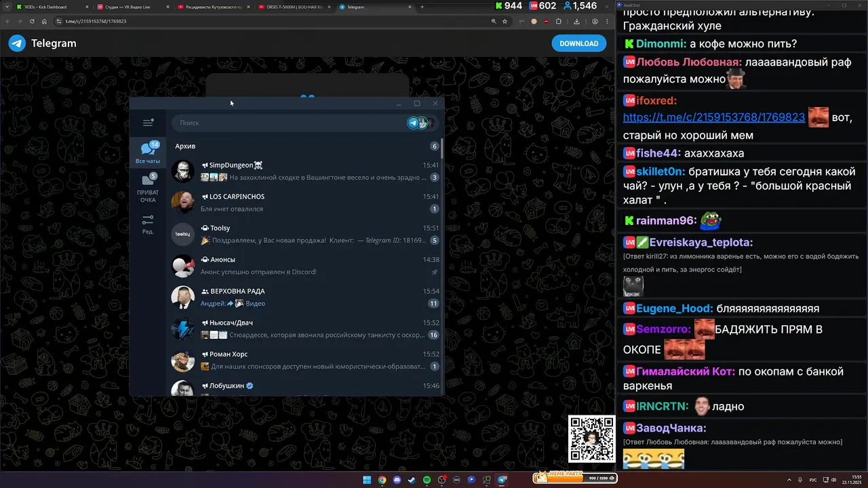This screenshot has height=488, width=868.
Task: Select the 'Все чаты' folder
Action: [148, 153]
